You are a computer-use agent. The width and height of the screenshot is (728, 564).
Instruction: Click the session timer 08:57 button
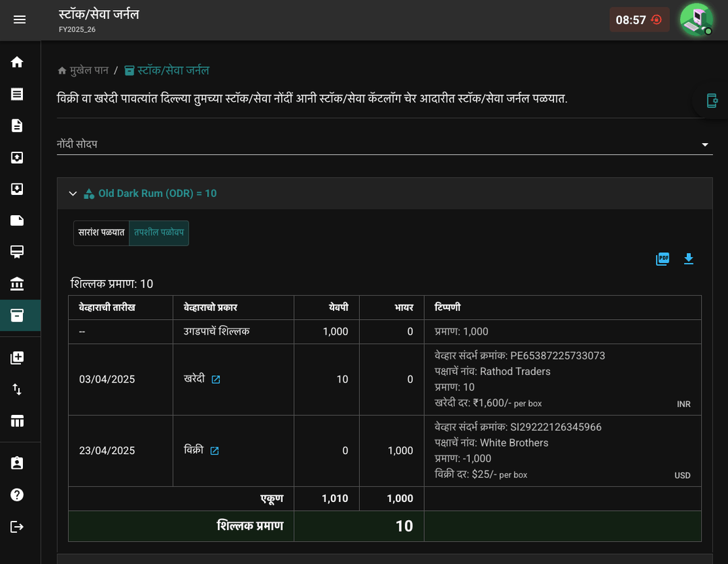click(639, 20)
